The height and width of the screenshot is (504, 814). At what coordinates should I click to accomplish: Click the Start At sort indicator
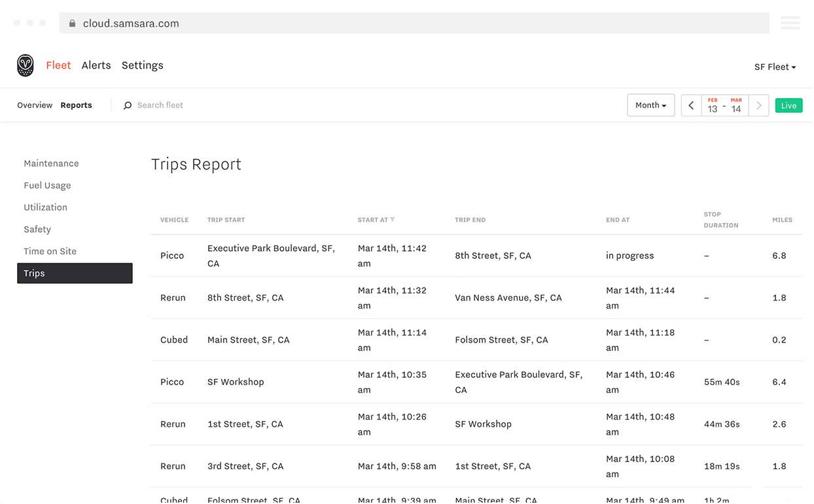pos(393,220)
